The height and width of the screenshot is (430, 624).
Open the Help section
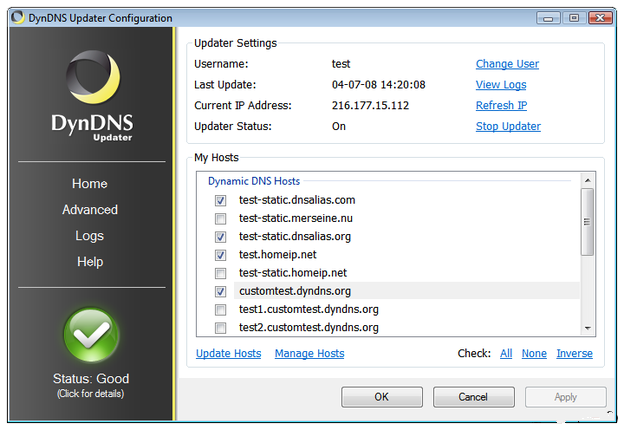pos(90,262)
